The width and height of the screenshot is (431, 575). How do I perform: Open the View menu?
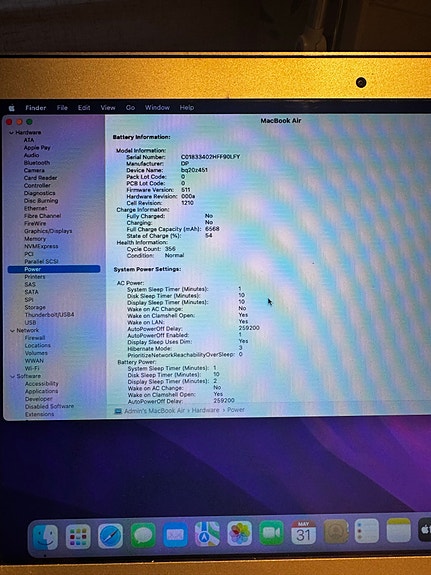click(108, 107)
